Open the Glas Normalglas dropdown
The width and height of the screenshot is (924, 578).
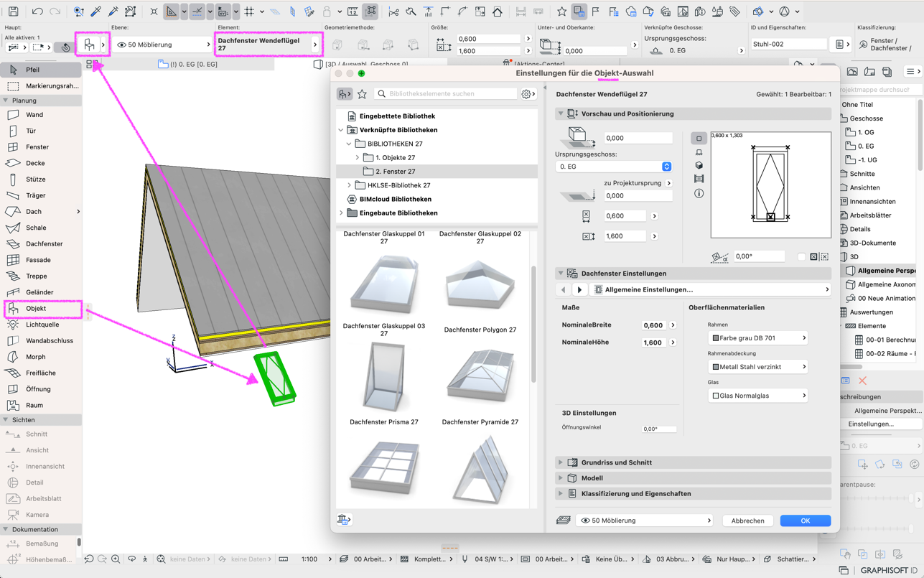(758, 396)
